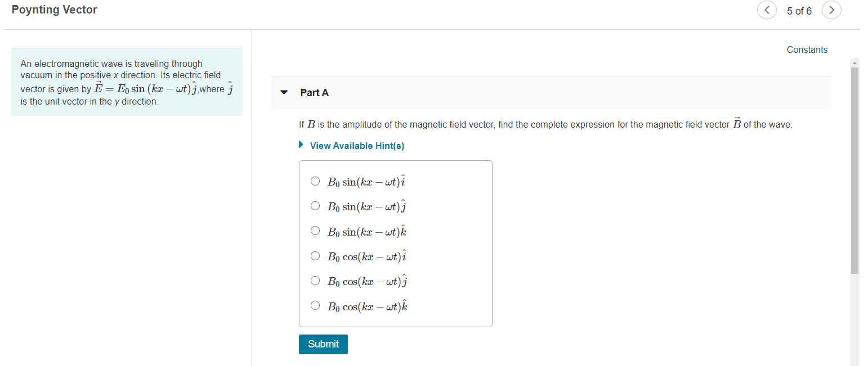Screen dimensions: 868x366
Task: Select the B0 sin(kx−ωt) k-hat option
Action: click(x=315, y=231)
